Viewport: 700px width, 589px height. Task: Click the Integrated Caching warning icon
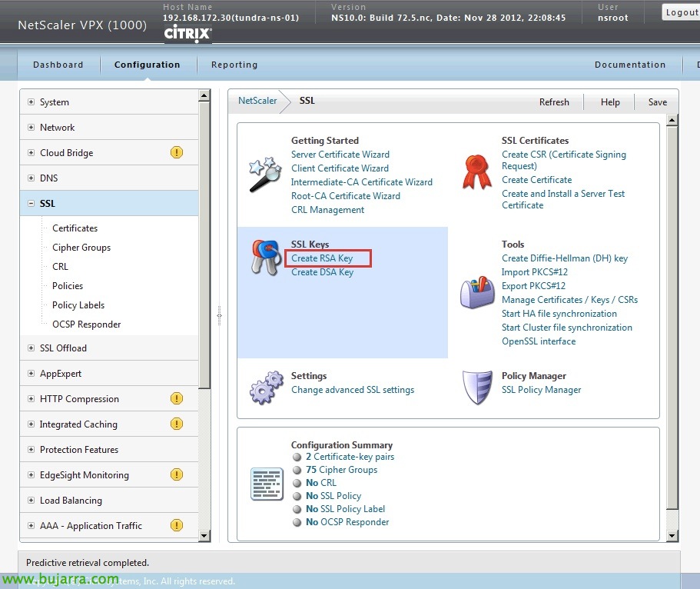click(x=177, y=424)
